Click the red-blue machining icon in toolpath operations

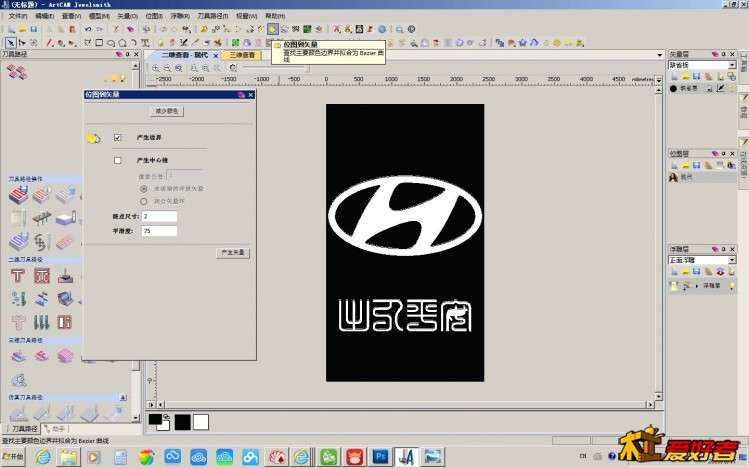coord(19,195)
